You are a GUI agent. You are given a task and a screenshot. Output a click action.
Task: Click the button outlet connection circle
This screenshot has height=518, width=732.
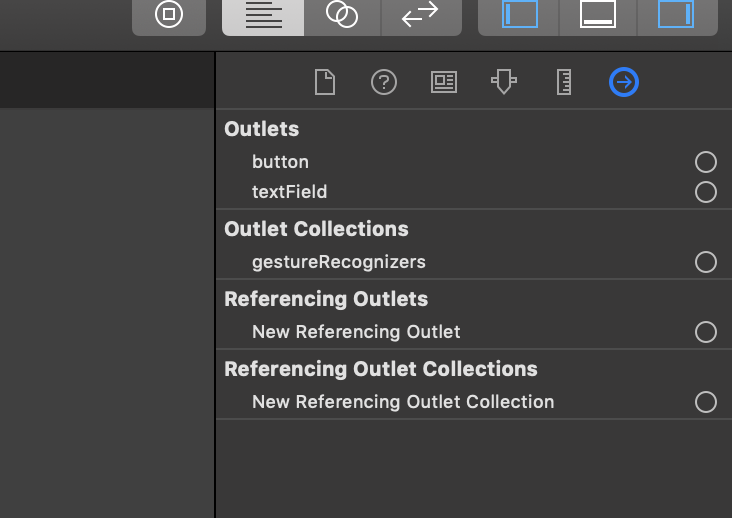coord(705,162)
